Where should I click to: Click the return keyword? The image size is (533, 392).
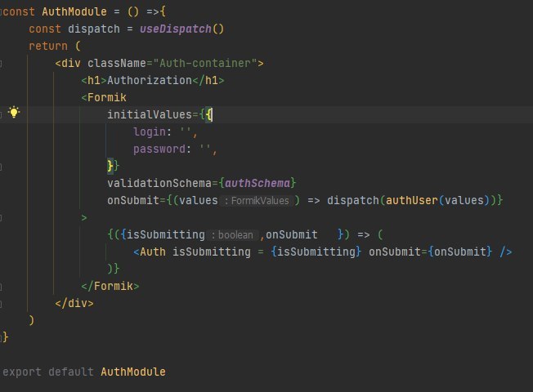click(48, 47)
